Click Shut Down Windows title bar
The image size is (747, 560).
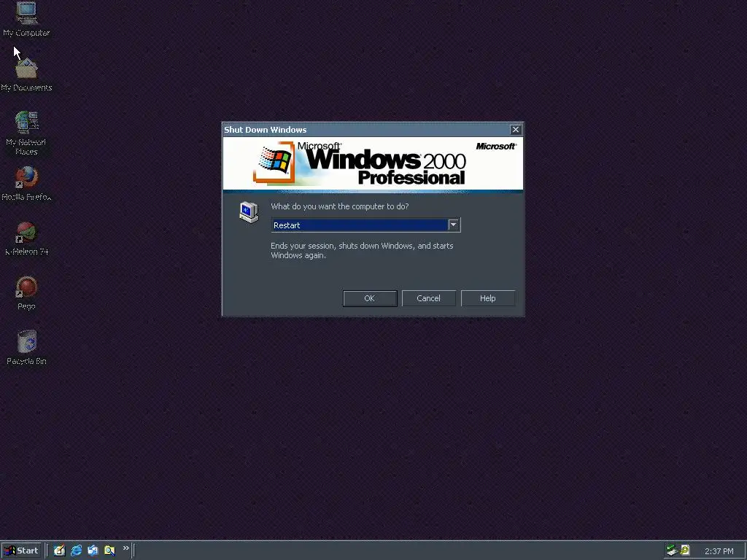365,130
